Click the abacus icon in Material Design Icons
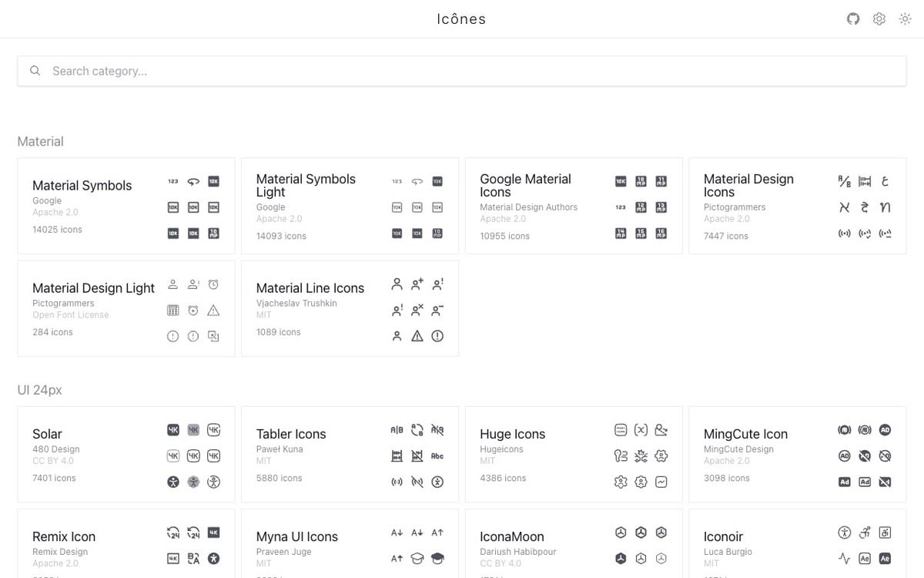 click(865, 182)
